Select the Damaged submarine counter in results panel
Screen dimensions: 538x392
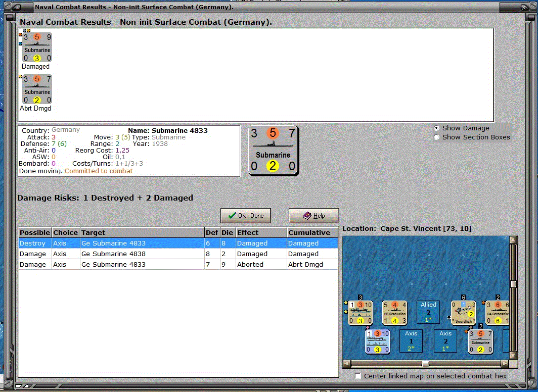[x=37, y=47]
